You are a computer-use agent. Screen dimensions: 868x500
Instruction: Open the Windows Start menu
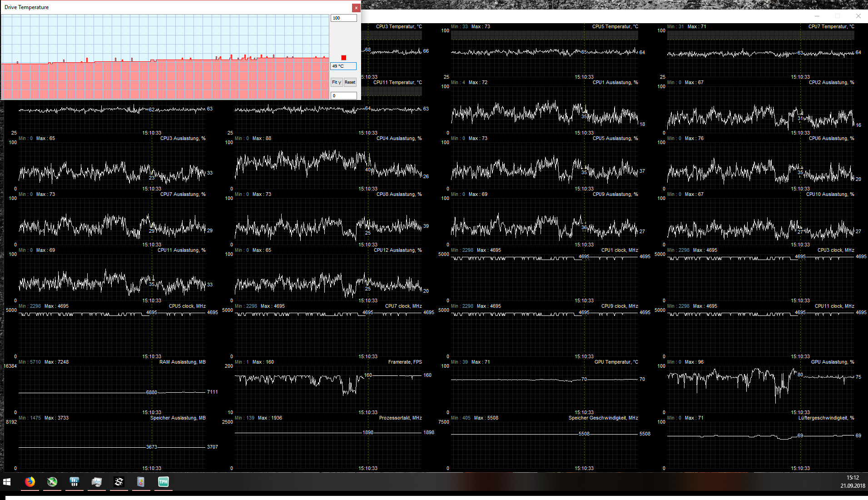[x=7, y=482]
